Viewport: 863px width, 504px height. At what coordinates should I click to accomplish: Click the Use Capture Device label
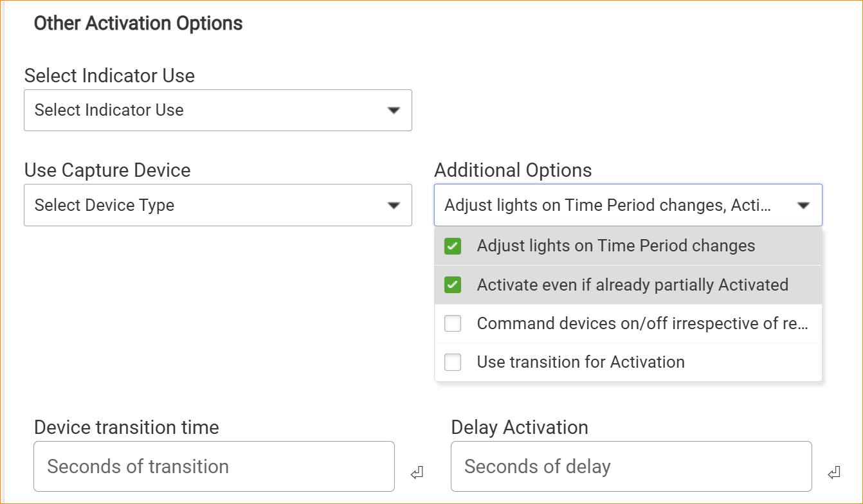point(107,170)
